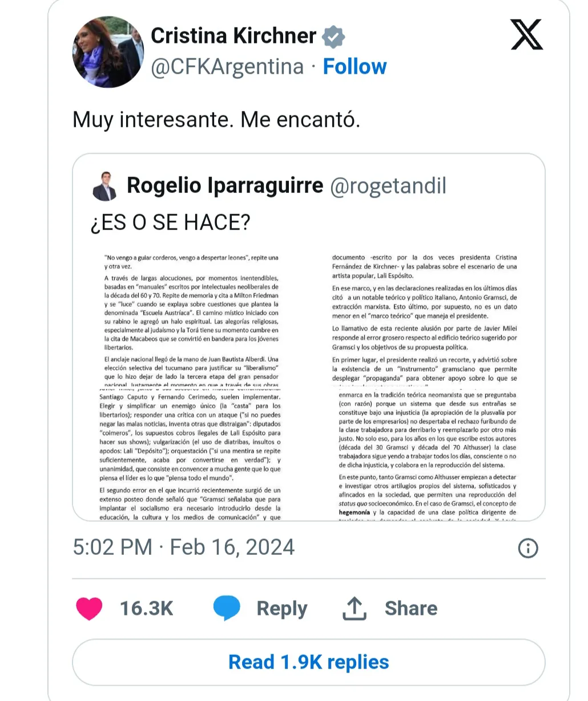Viewport: 588px width, 701px height.
Task: Click Rogelio Iparraguirre's small avatar
Action: click(104, 186)
